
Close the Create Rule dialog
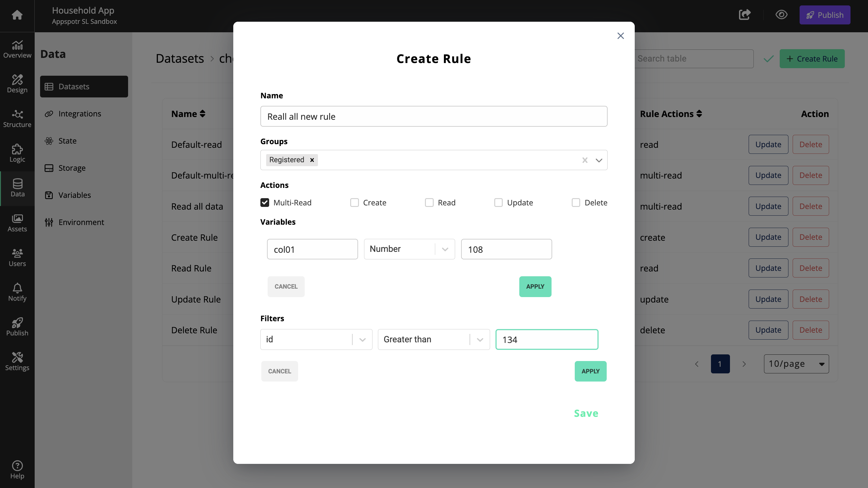(621, 36)
